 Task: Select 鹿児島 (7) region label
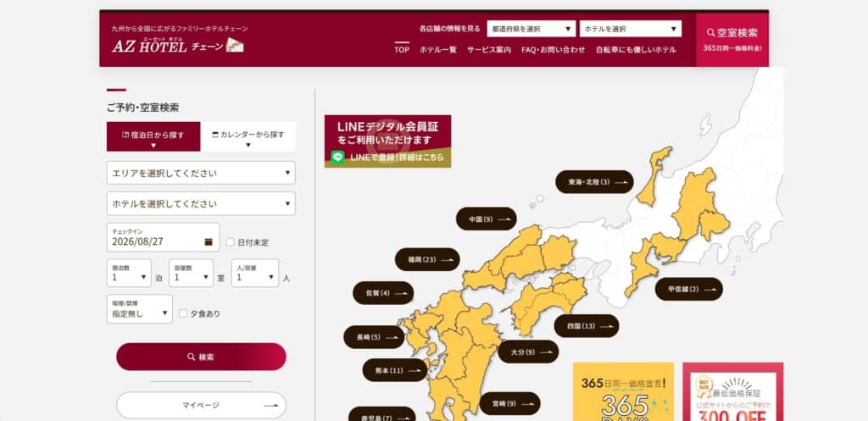click(382, 414)
